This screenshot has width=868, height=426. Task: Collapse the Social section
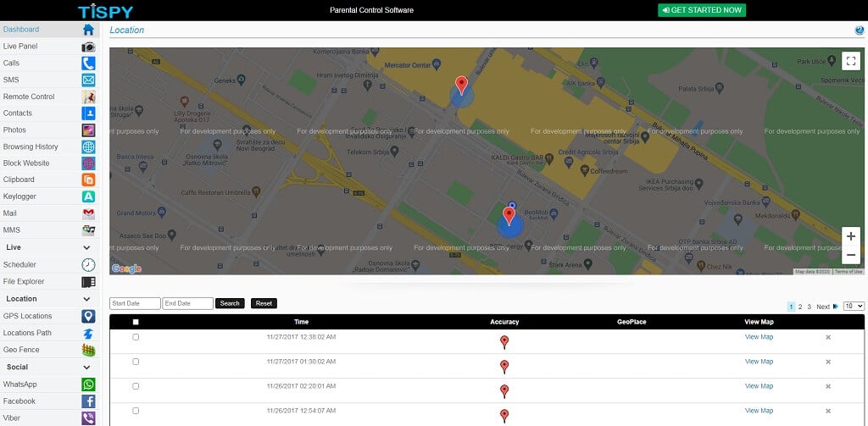pos(86,368)
